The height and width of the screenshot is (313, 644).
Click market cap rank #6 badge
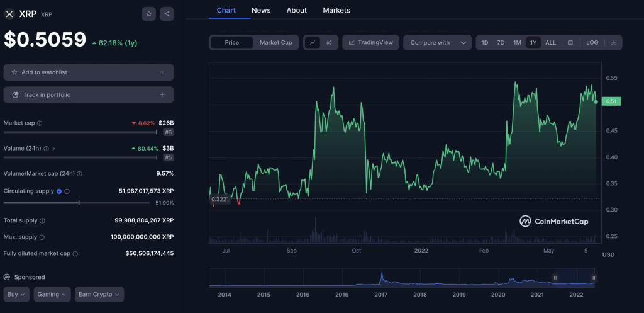pos(169,132)
